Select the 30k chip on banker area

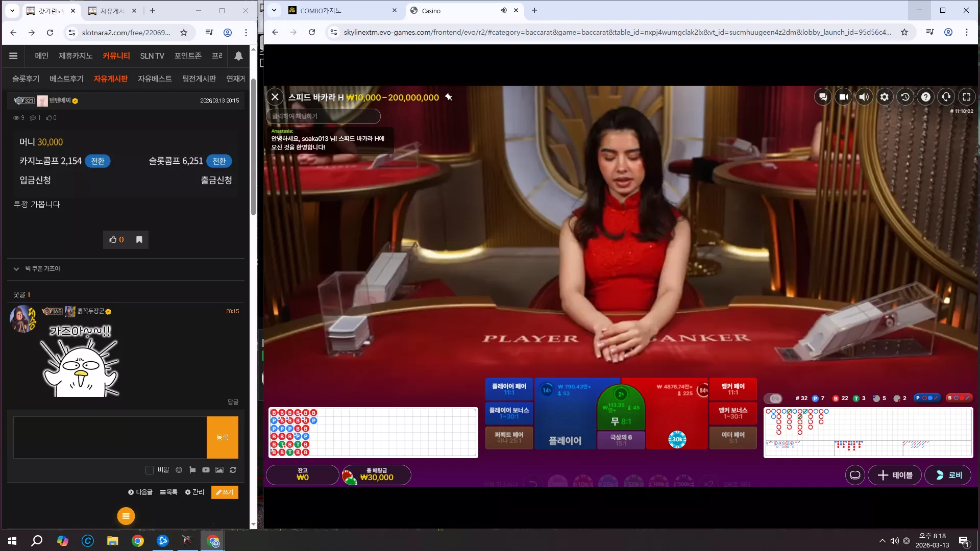[x=677, y=439]
